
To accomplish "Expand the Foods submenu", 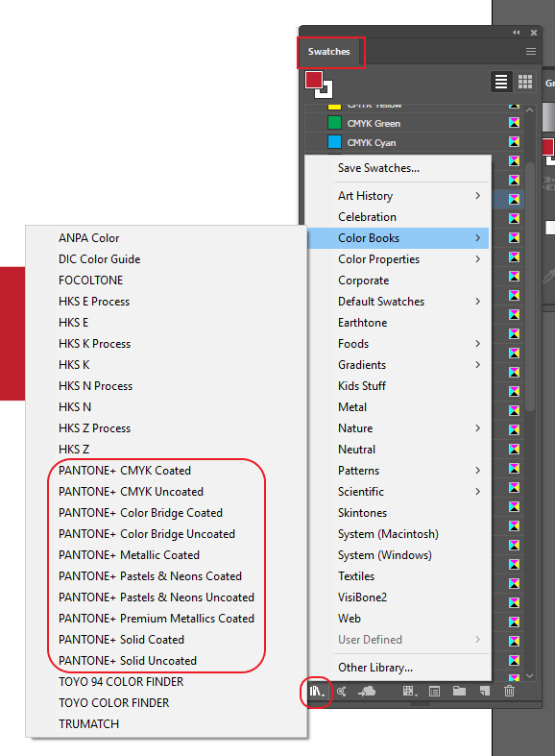I will (398, 344).
